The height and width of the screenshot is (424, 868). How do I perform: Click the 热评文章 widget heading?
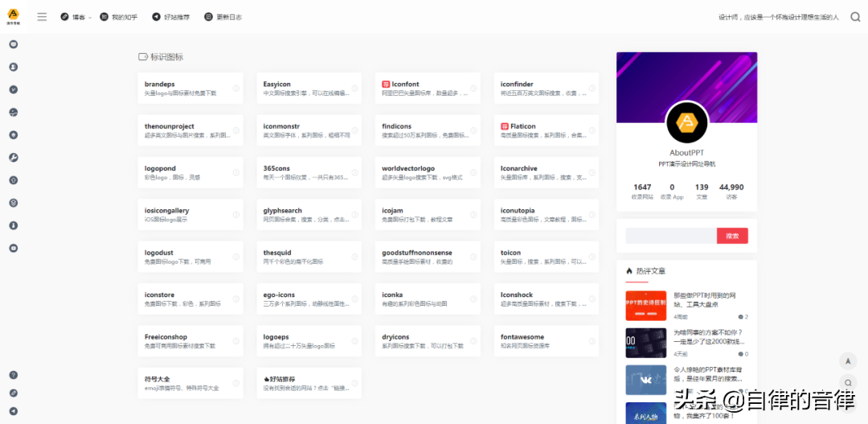(651, 271)
